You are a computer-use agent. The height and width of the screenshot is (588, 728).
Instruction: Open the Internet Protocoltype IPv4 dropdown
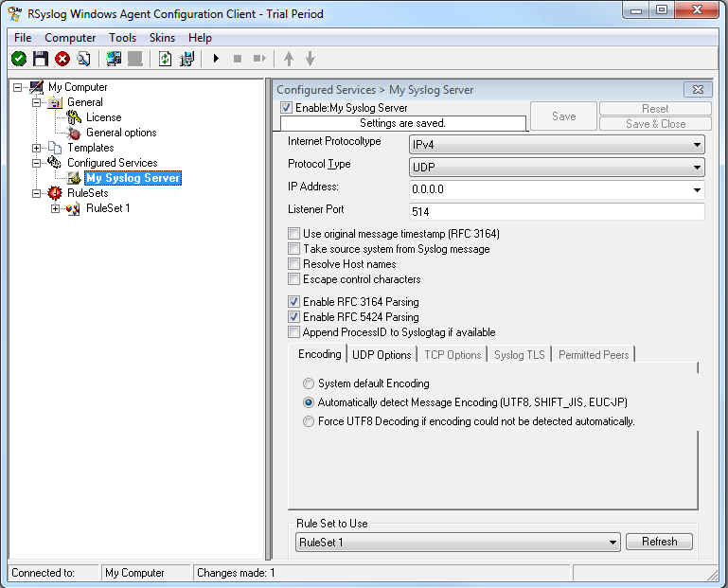click(557, 145)
